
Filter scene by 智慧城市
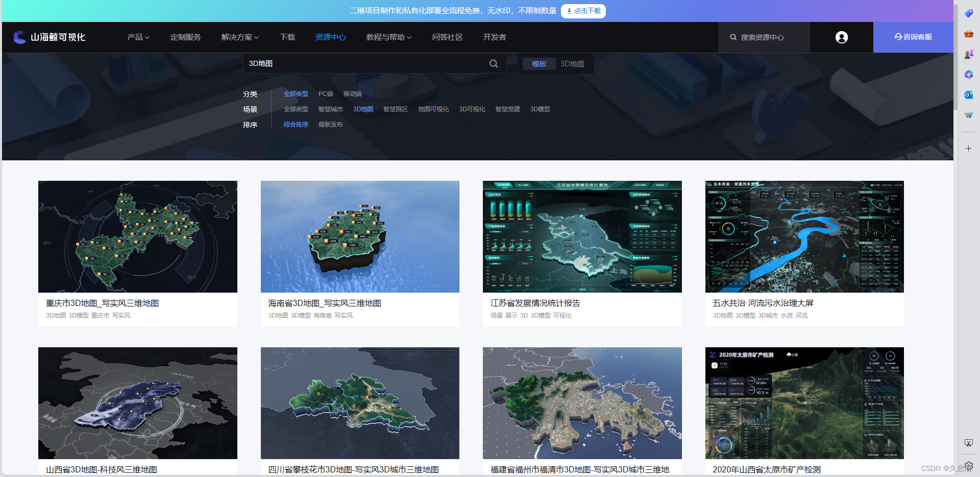click(331, 109)
